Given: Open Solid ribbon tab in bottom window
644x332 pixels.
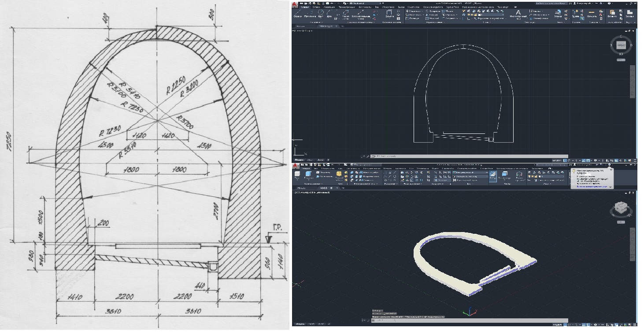Looking at the screenshot, I should pyautogui.click(x=316, y=168).
